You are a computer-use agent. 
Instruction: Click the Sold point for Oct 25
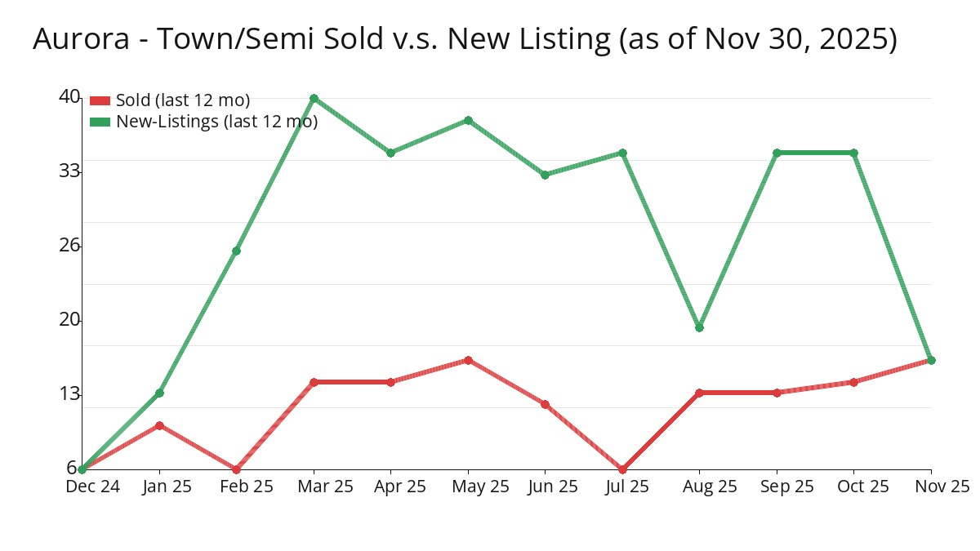click(853, 382)
